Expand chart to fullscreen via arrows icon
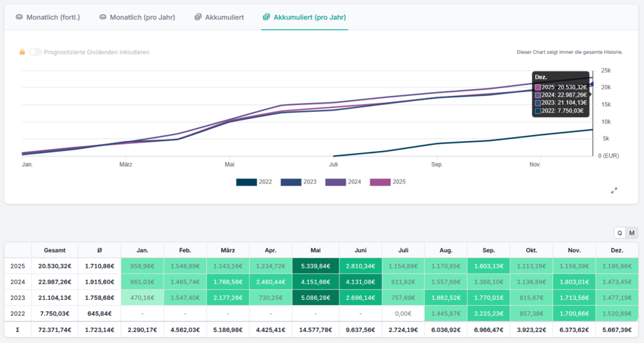The height and width of the screenshot is (343, 644). click(x=614, y=190)
